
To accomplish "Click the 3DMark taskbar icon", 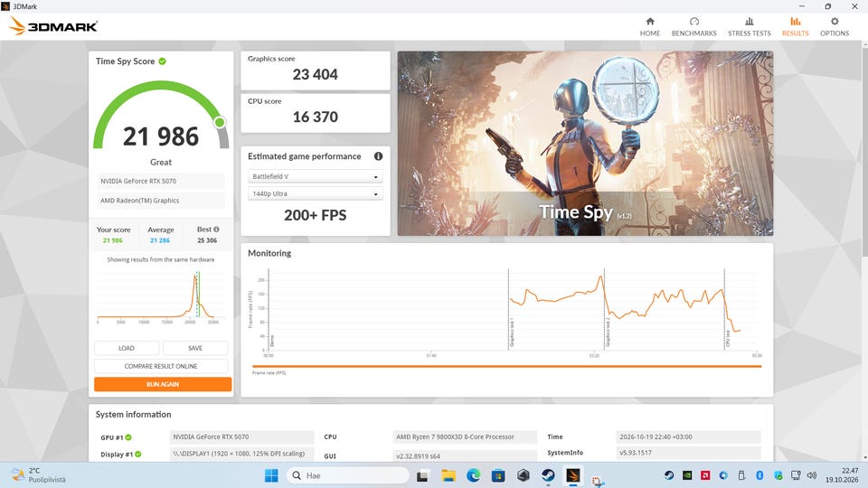I will tap(573, 475).
